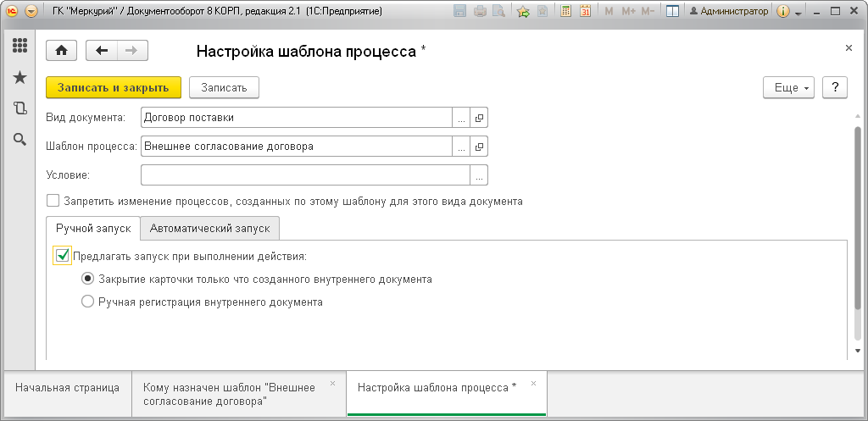This screenshot has width=868, height=421.
Task: Click the Вид документа input field
Action: (297, 117)
